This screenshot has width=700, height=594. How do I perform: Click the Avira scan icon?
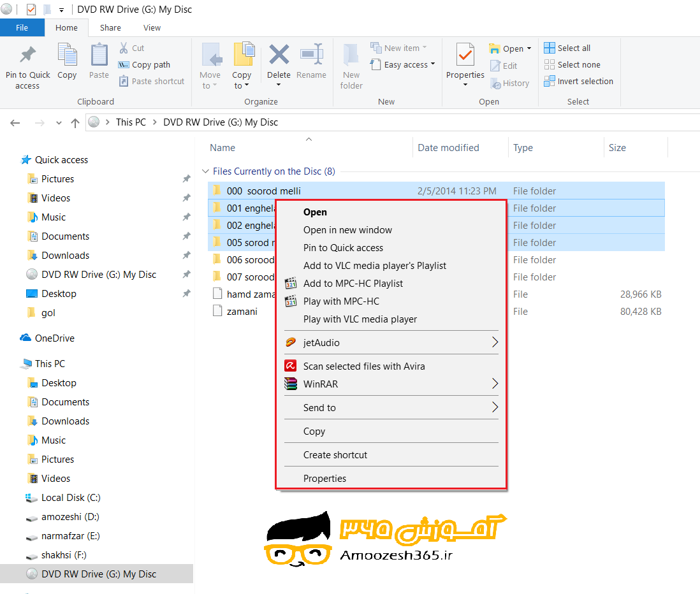coord(291,366)
